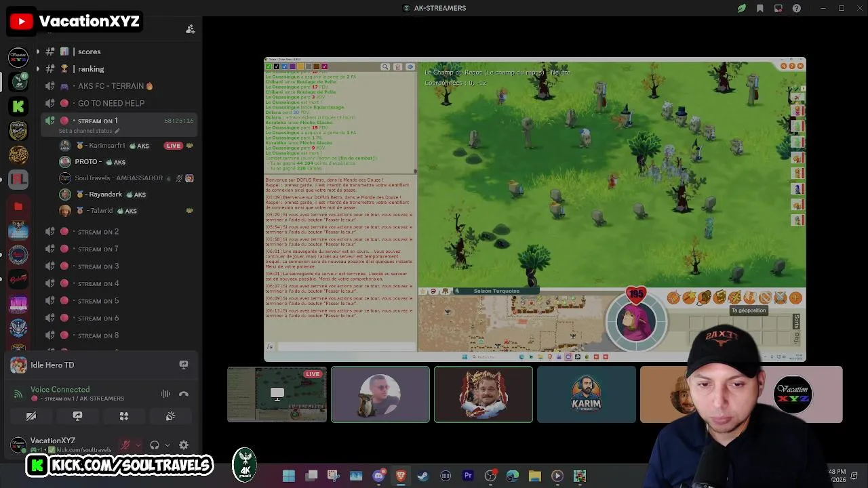
Task: Expand the ranking channel thread
Action: point(37,68)
